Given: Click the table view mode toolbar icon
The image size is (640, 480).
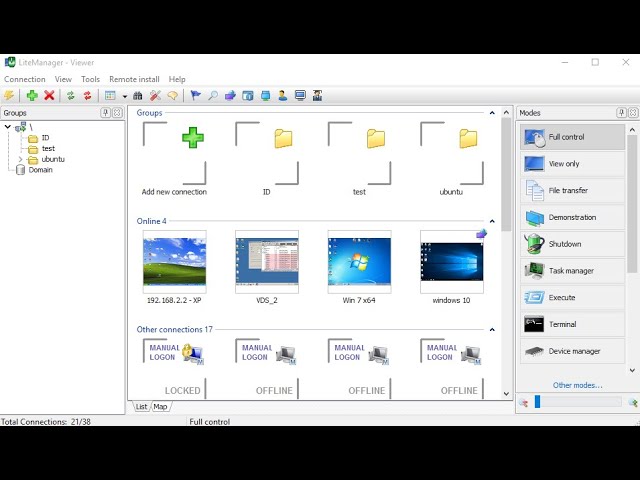Looking at the screenshot, I should pos(110,96).
